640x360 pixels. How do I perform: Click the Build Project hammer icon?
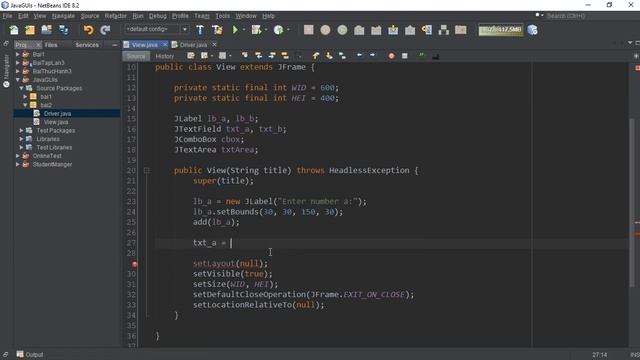click(200, 30)
